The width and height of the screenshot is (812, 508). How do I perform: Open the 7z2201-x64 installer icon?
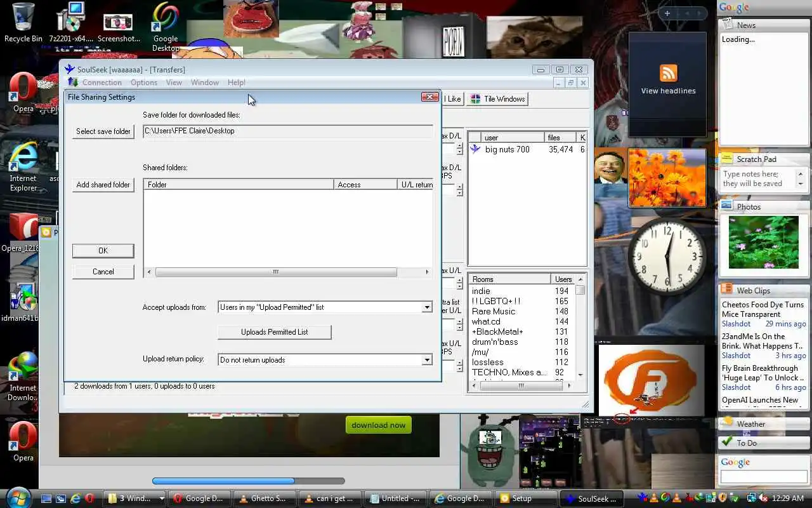(x=72, y=22)
